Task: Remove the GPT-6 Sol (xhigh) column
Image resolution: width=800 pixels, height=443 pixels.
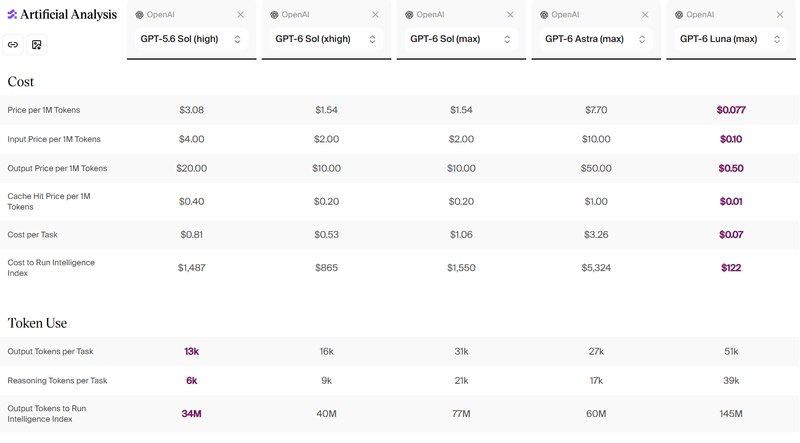Action: click(375, 15)
